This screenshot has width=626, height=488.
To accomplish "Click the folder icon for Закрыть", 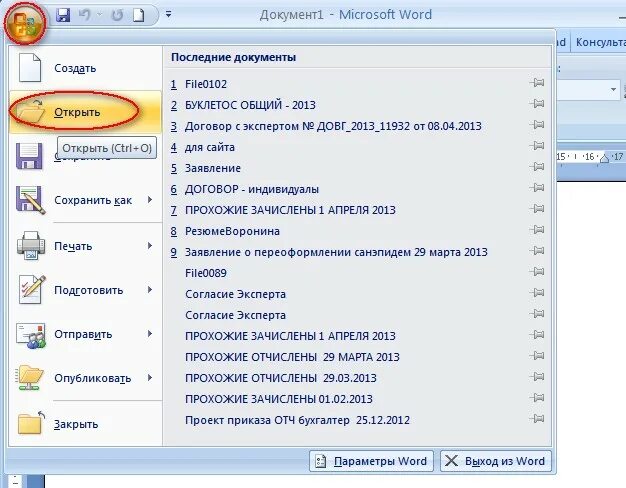I will [30, 423].
